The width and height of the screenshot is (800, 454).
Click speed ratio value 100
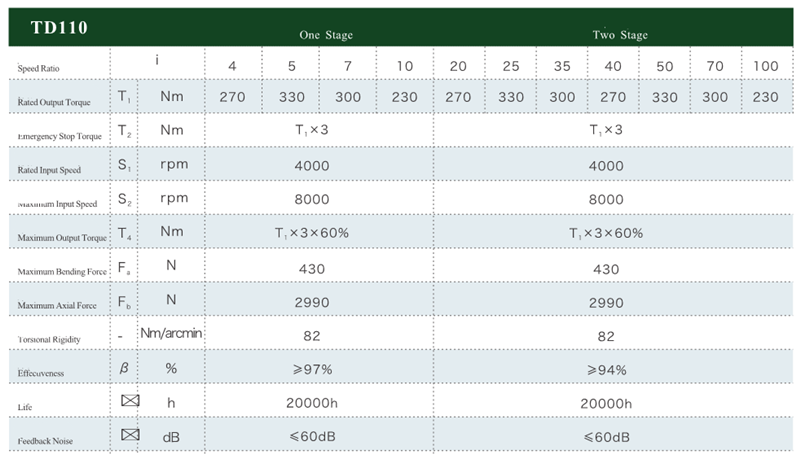[766, 65]
